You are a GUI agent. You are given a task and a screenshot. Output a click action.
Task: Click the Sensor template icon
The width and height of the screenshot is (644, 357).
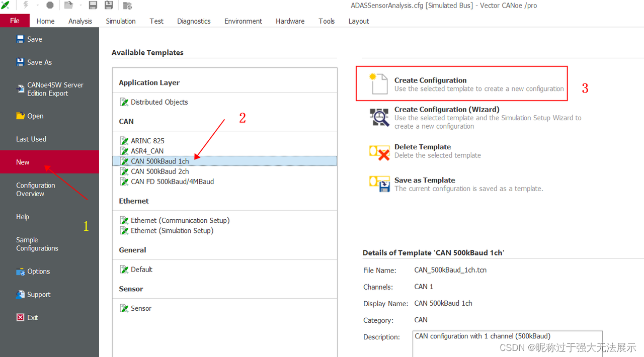click(124, 308)
